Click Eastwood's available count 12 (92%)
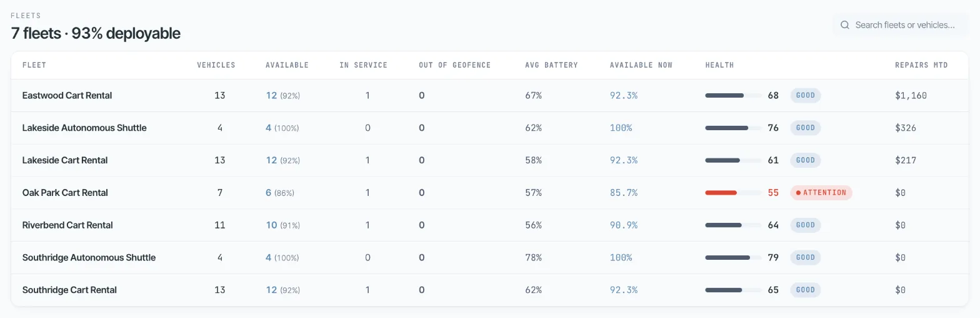The image size is (980, 318). (283, 96)
